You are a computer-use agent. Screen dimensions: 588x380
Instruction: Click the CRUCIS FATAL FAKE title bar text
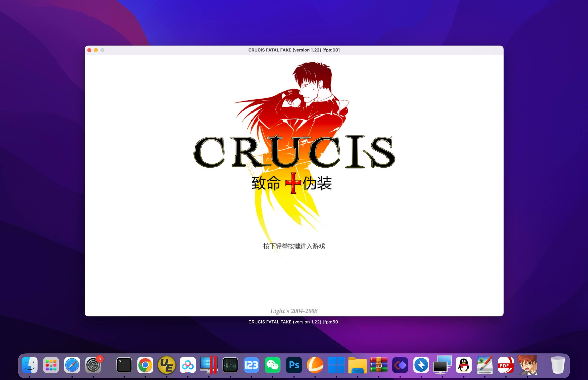click(294, 50)
